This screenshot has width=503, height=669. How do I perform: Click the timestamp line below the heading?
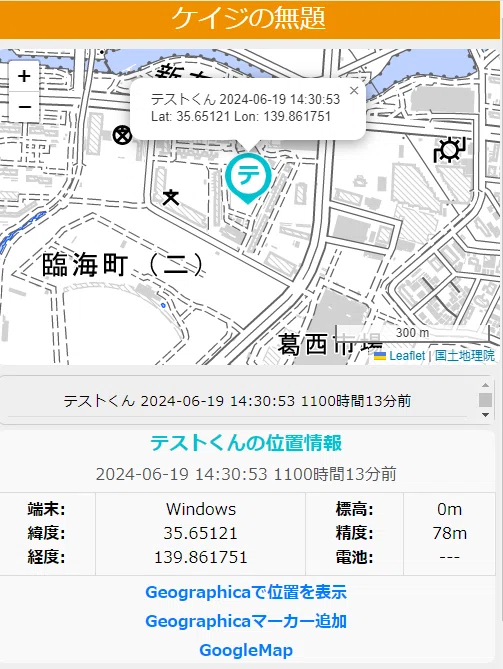246,474
